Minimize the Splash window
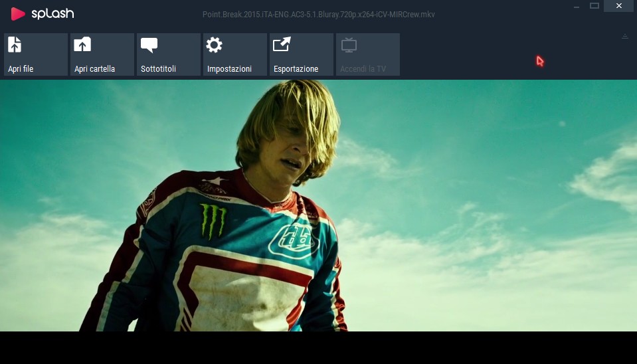This screenshot has width=637, height=364. 576,7
